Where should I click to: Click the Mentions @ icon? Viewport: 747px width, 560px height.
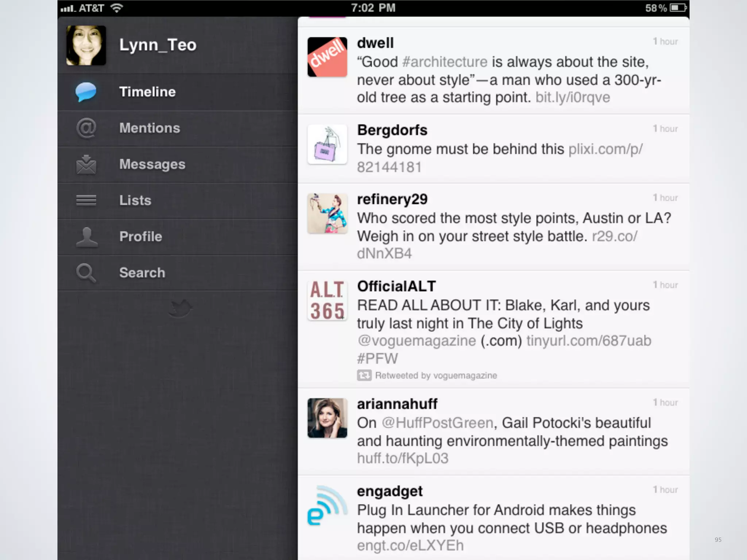pos(86,128)
